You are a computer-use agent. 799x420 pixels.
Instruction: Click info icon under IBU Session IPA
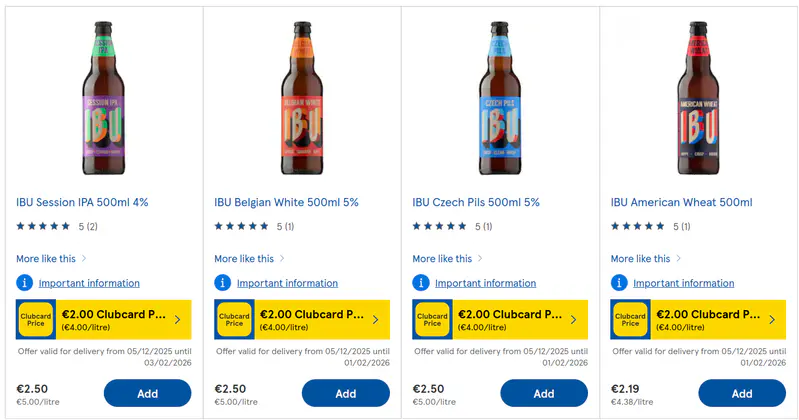click(x=25, y=283)
